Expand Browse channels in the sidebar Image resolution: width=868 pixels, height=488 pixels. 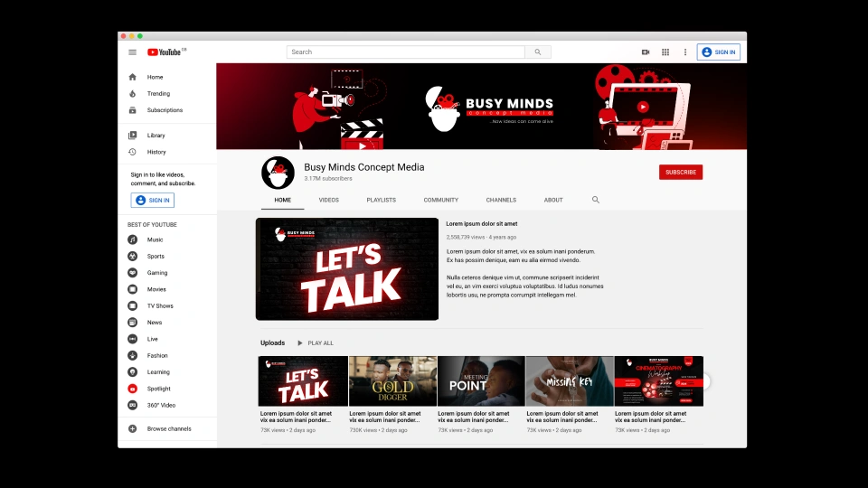[168, 429]
